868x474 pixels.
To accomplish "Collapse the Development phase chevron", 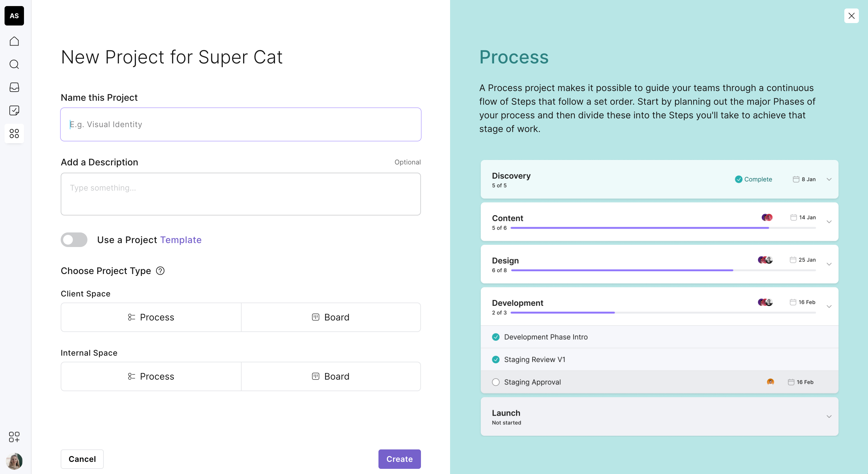I will coord(829,306).
